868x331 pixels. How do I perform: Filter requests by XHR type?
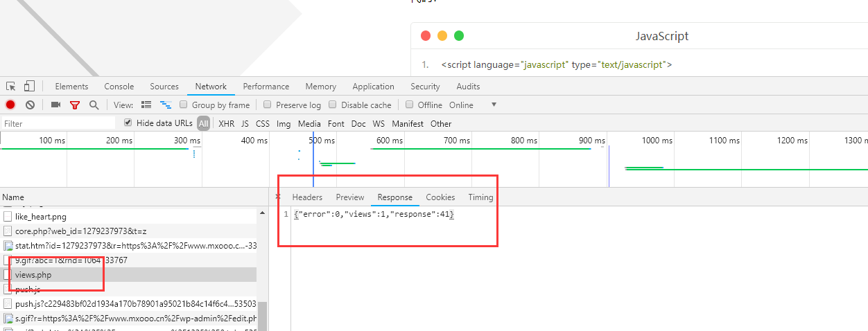[226, 124]
